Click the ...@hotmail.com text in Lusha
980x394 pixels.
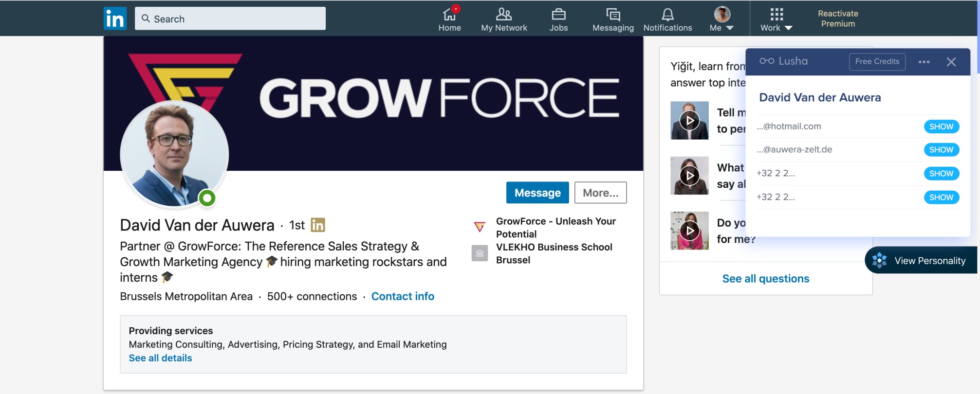[x=789, y=126]
